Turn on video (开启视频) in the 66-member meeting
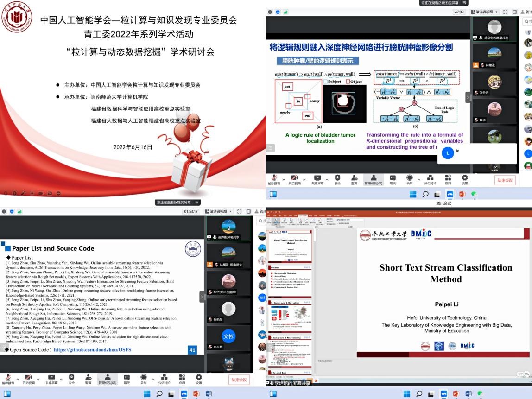The height and width of the screenshot is (399, 532). point(29,379)
